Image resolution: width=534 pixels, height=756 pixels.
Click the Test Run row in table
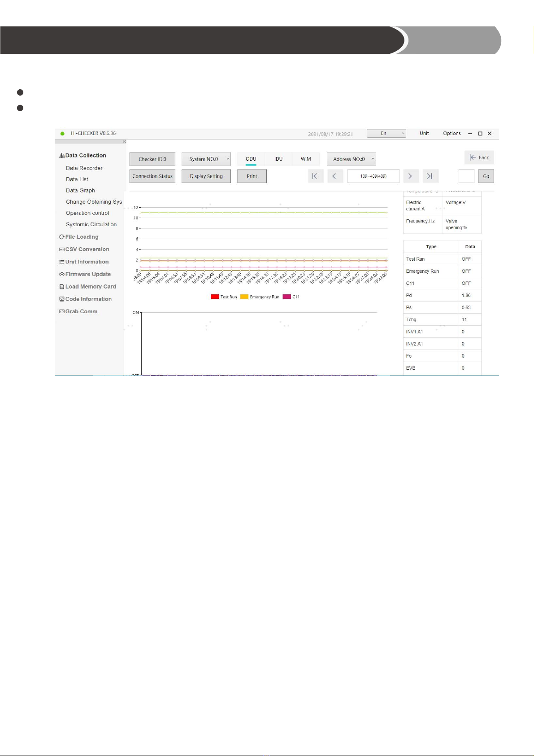click(443, 259)
